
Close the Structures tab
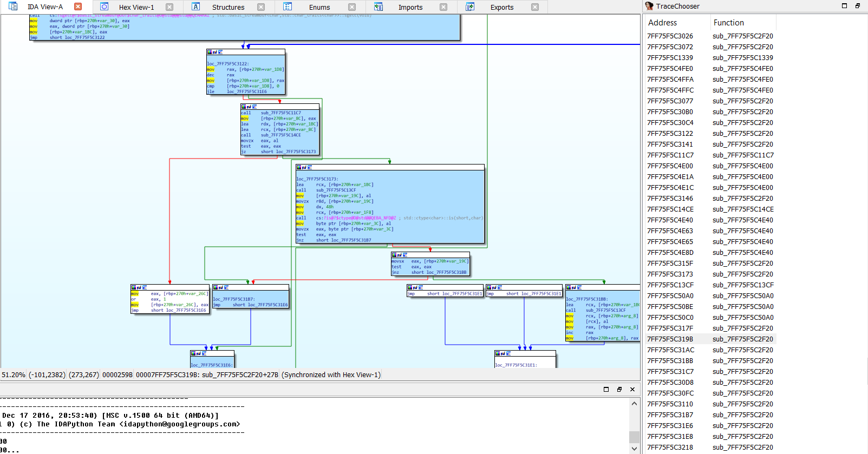(x=261, y=7)
